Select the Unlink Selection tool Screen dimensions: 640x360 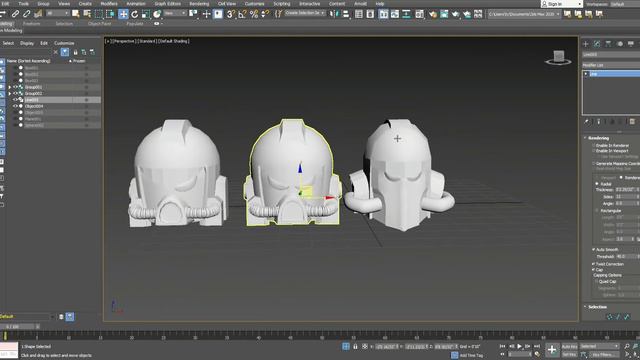tap(27, 14)
